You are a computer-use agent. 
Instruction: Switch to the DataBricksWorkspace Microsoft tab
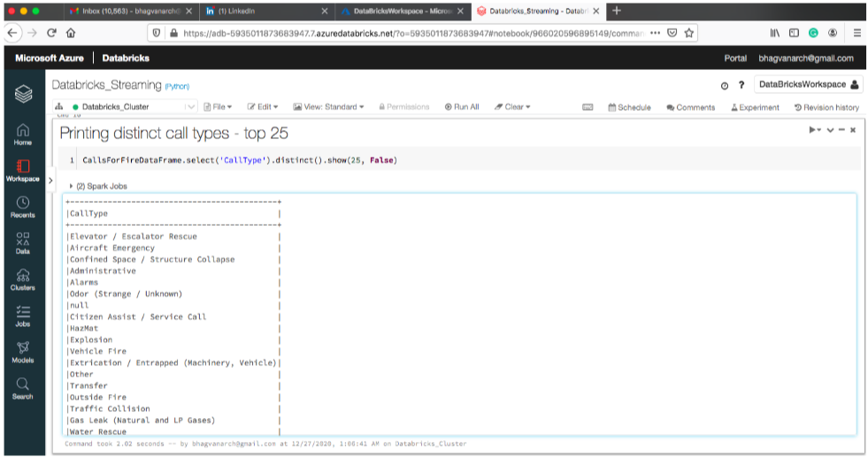tap(403, 12)
